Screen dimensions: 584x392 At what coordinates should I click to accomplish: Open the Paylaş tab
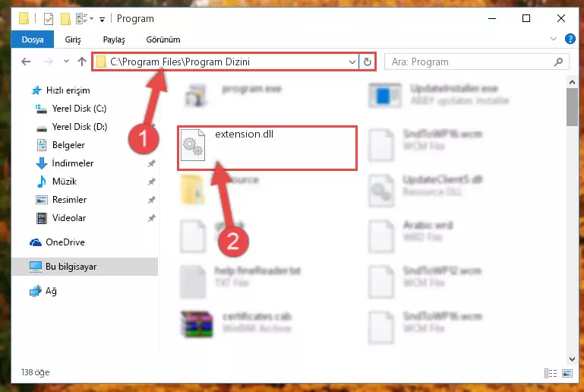point(114,40)
